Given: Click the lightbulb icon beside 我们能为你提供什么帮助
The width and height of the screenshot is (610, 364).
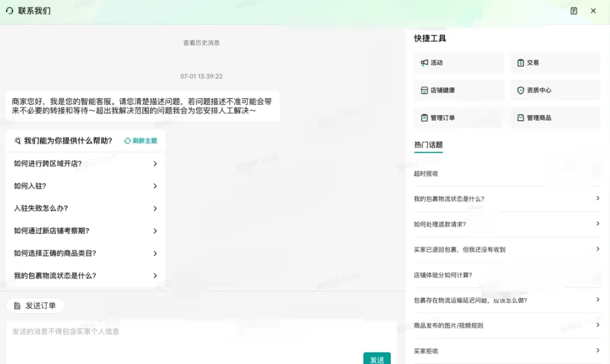Looking at the screenshot, I should pyautogui.click(x=17, y=141).
